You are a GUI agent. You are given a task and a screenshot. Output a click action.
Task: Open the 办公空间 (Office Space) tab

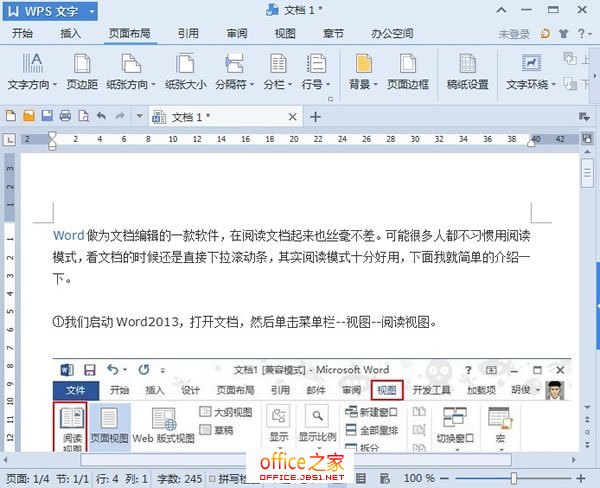392,33
